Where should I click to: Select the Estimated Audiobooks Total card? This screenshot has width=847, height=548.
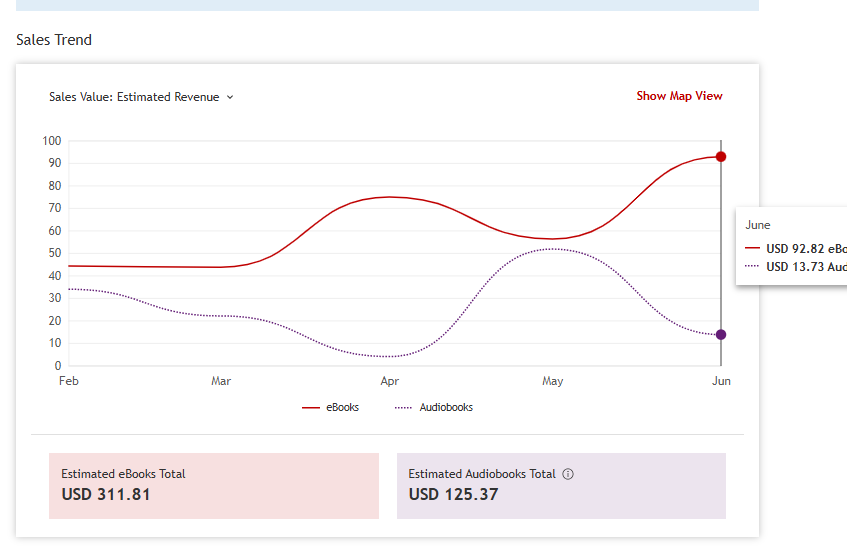[x=561, y=486]
